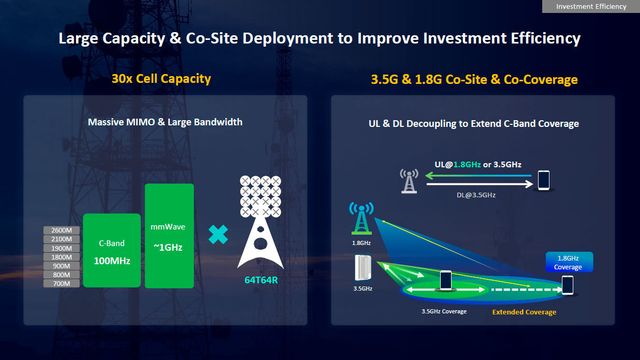Click the phone icon next to DL@3.5GHz arrow
Image resolution: width=640 pixels, height=360 pixels.
[x=544, y=180]
